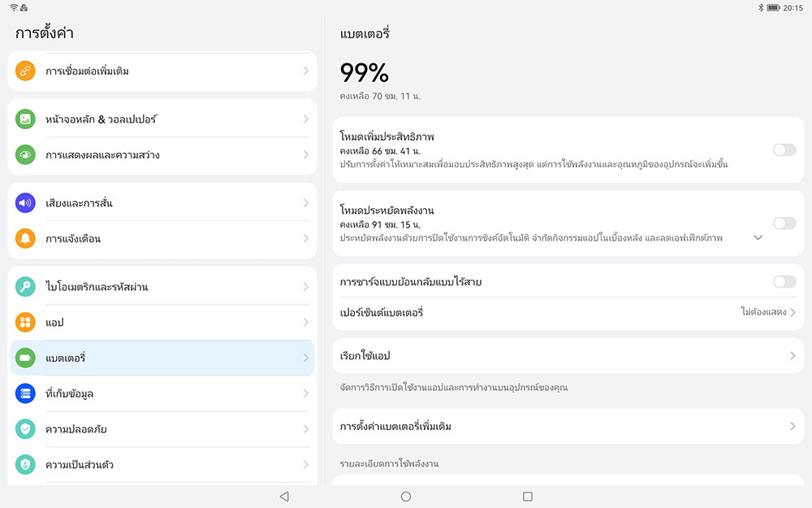Click the green wallpaper icon for หน้าจอหลัก
The image size is (812, 508).
point(25,119)
